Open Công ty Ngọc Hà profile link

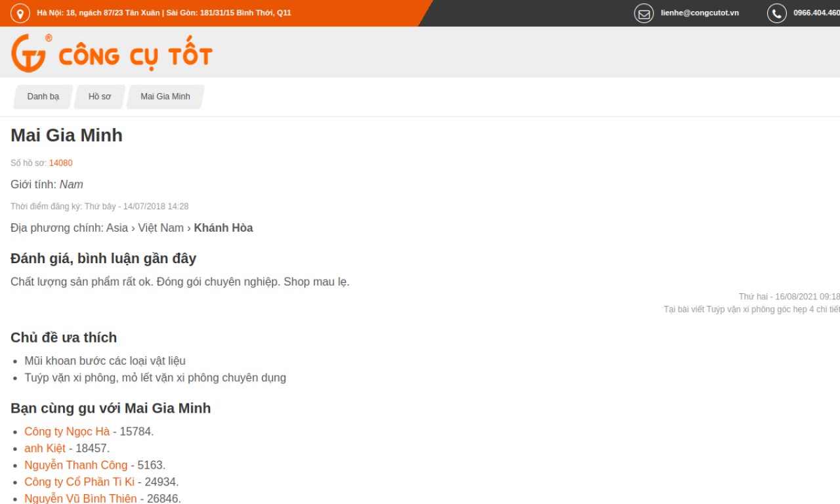point(67,431)
